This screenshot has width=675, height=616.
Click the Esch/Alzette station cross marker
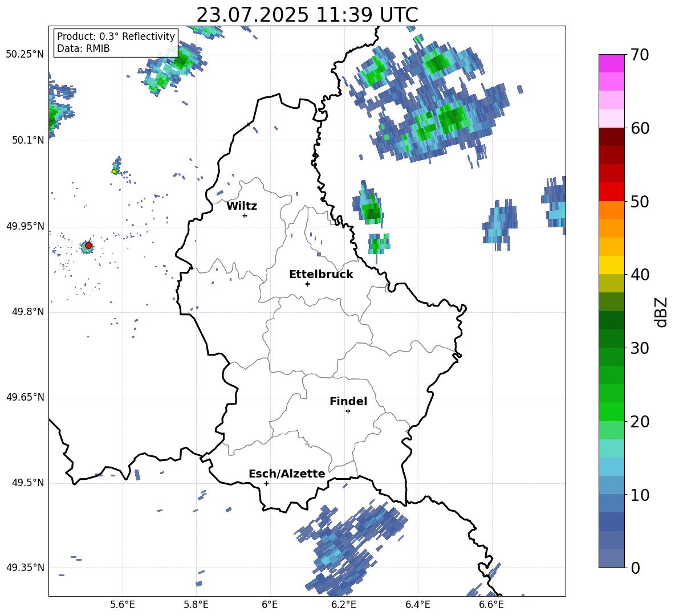266,483
